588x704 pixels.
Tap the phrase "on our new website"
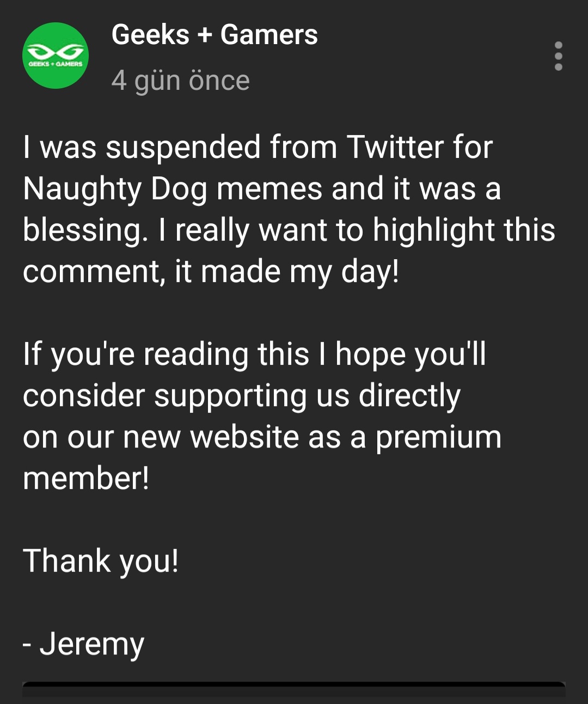click(161, 437)
